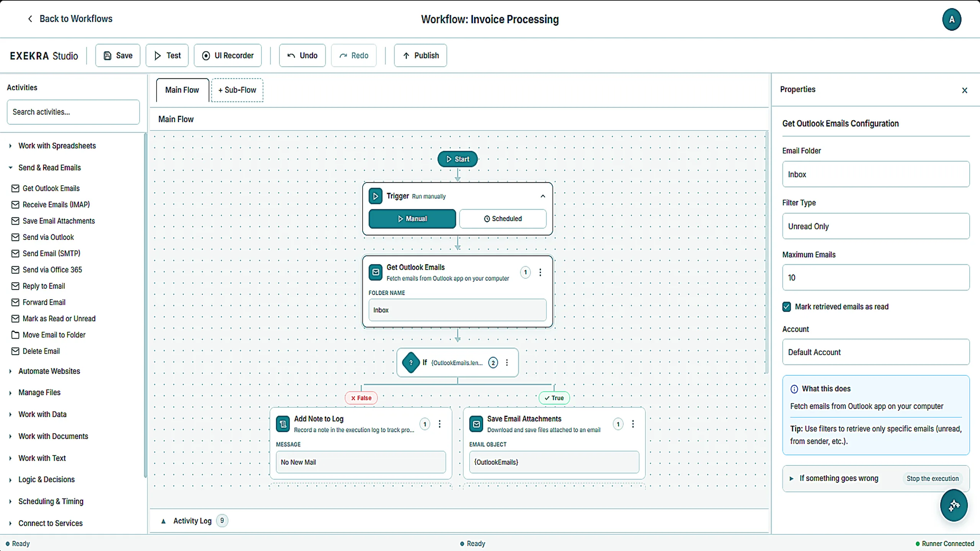The image size is (980, 551).
Task: Click the Save Email Attachments envelope icon
Action: pyautogui.click(x=476, y=424)
